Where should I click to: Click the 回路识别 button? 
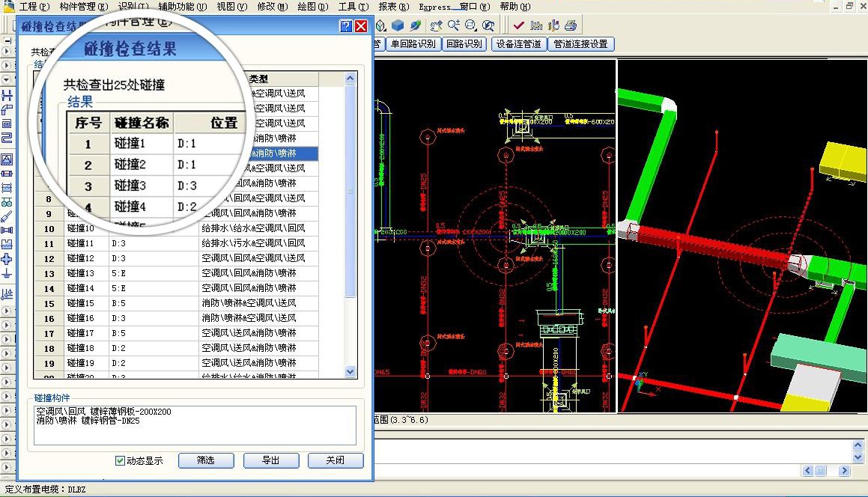click(x=464, y=43)
